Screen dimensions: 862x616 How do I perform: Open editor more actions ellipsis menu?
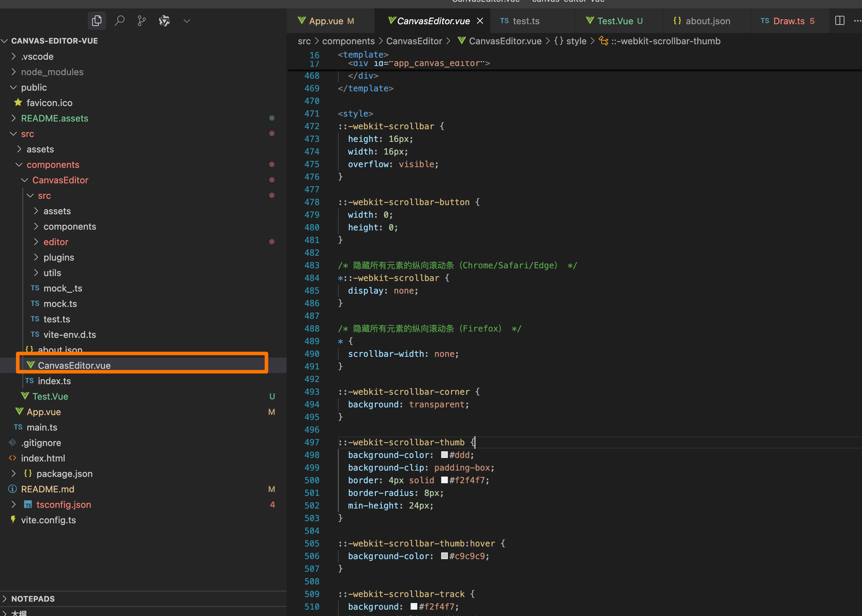857,20
